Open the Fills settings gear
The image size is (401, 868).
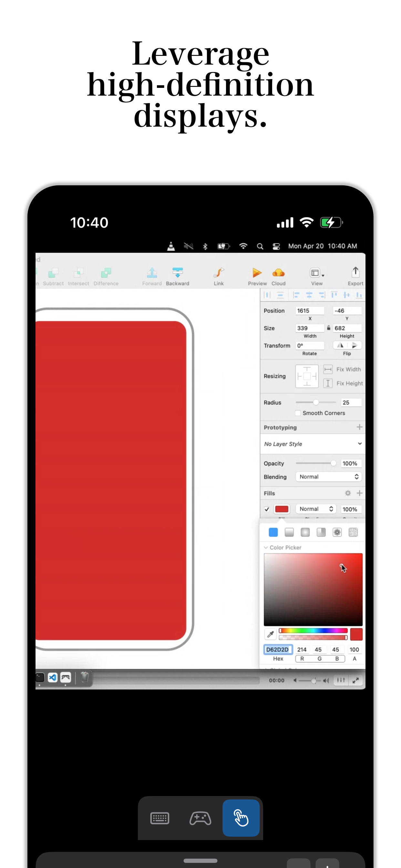(348, 493)
